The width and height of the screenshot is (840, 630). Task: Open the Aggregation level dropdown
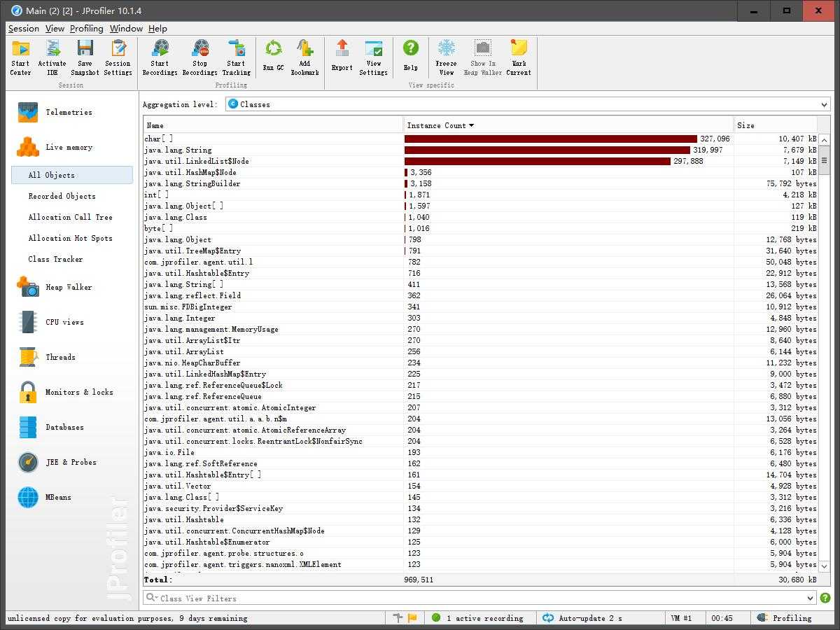528,104
